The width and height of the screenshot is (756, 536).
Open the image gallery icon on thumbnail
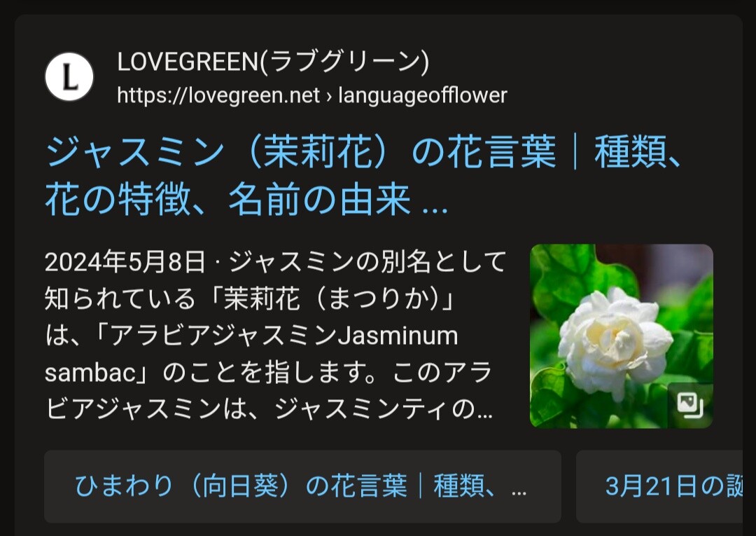690,405
